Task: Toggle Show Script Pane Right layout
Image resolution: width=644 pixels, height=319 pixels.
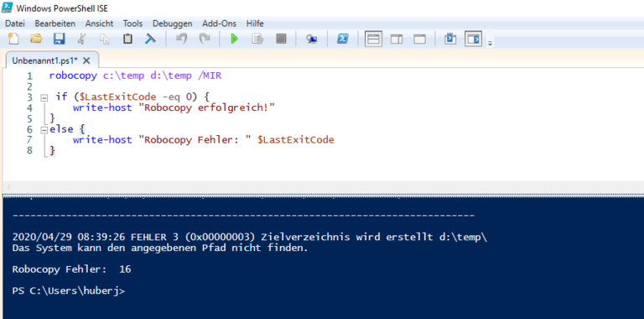Action: coord(397,39)
